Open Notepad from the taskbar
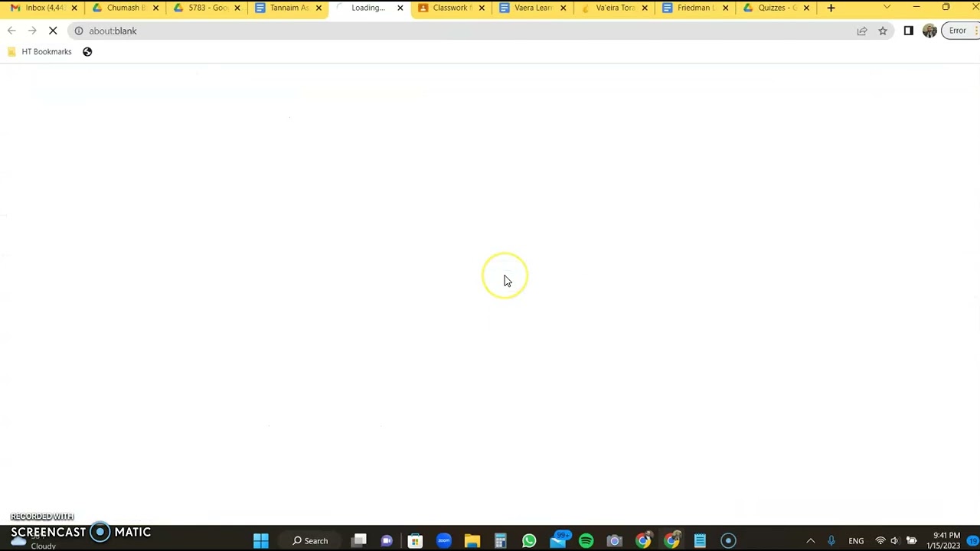980x551 pixels. (700, 541)
